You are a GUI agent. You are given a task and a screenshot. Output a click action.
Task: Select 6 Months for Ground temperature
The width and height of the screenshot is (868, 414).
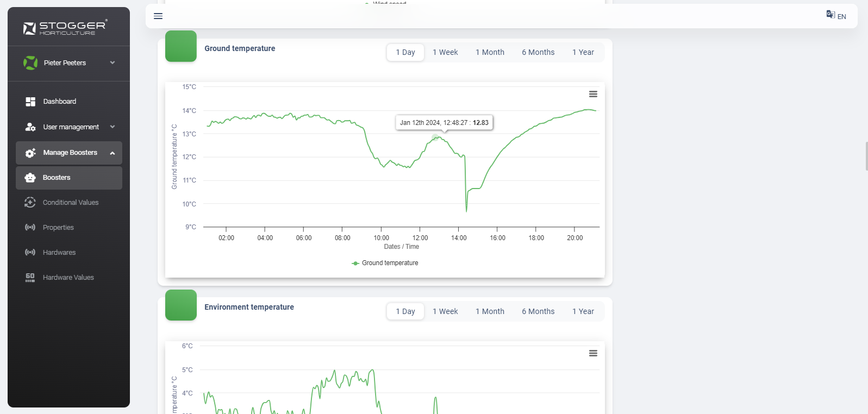point(538,52)
